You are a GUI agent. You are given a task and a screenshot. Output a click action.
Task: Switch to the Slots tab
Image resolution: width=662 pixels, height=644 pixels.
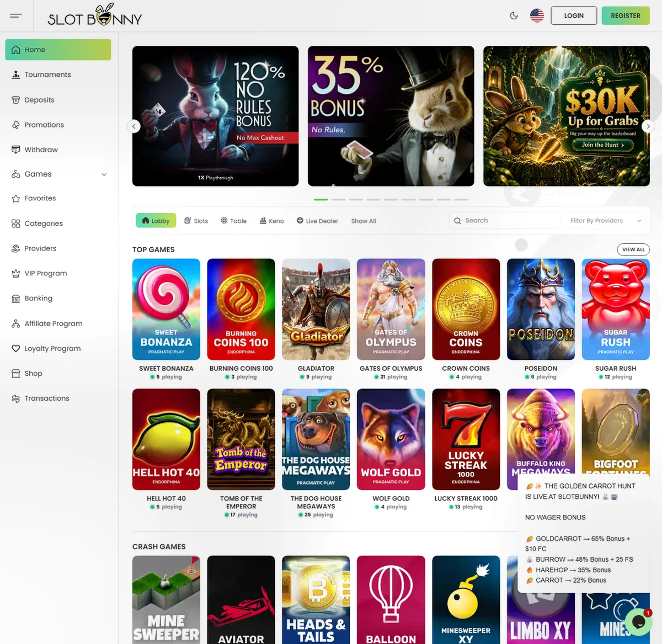click(x=196, y=221)
